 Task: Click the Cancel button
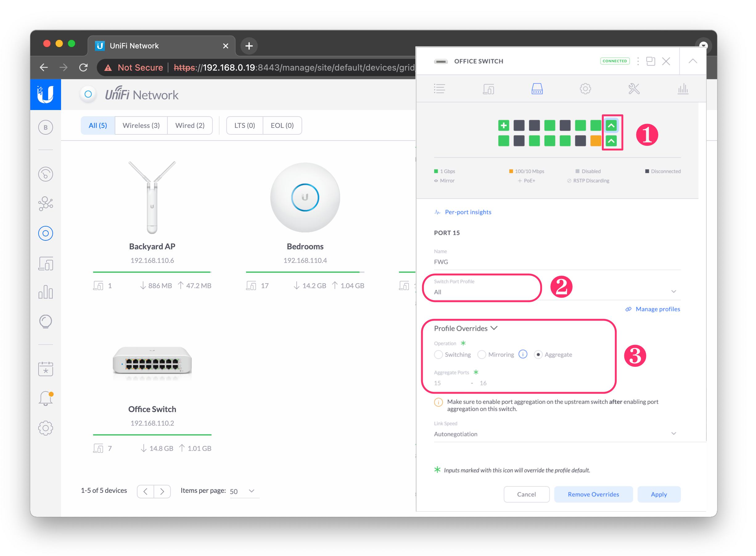click(526, 494)
